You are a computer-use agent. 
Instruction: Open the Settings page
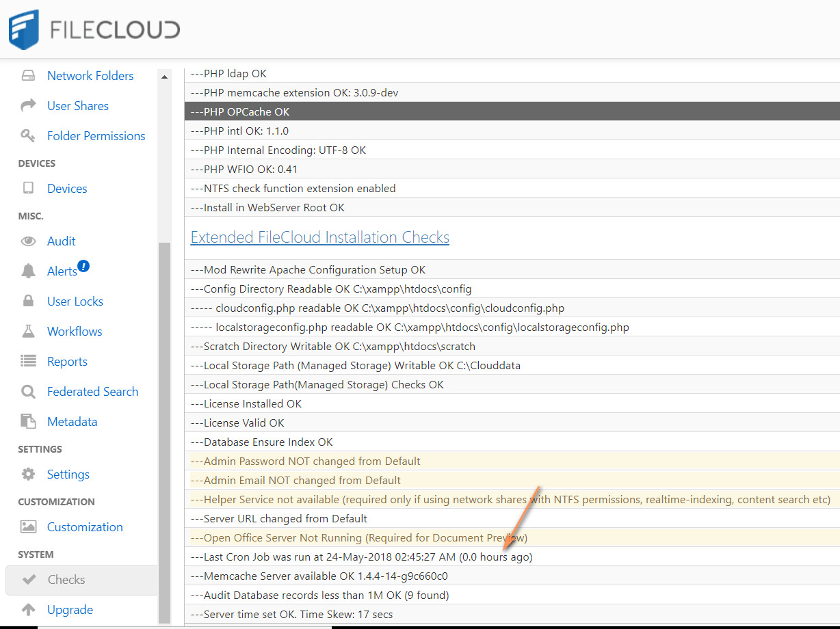pyautogui.click(x=68, y=474)
